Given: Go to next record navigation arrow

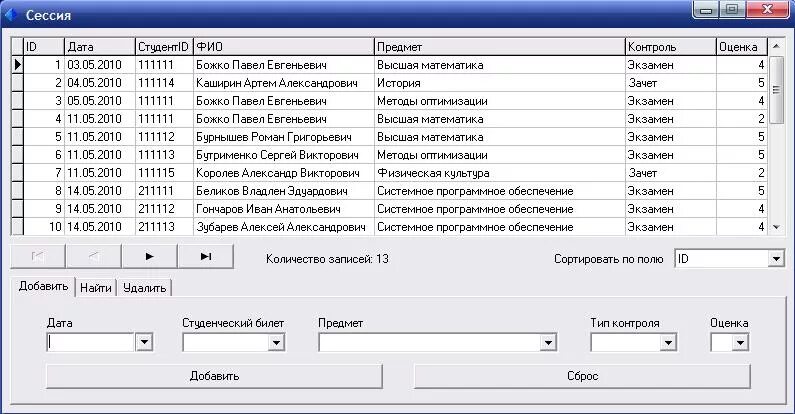Looking at the screenshot, I should coord(150,256).
